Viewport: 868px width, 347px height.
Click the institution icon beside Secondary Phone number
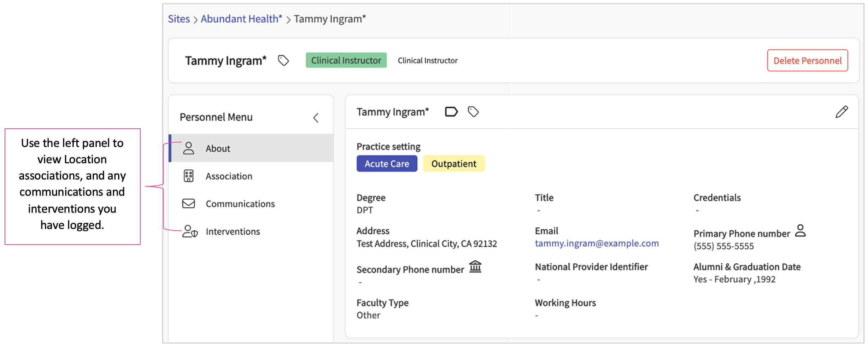pos(475,267)
